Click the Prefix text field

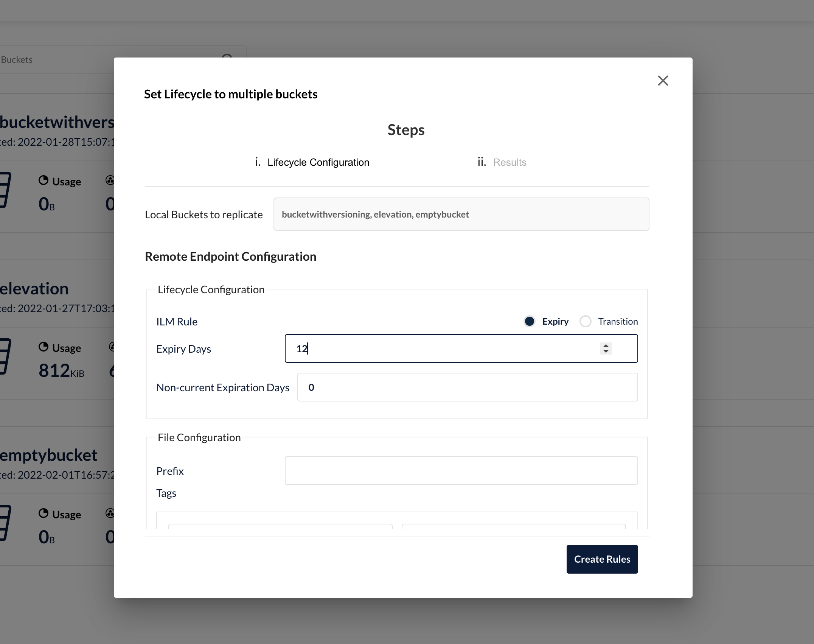[x=461, y=471]
